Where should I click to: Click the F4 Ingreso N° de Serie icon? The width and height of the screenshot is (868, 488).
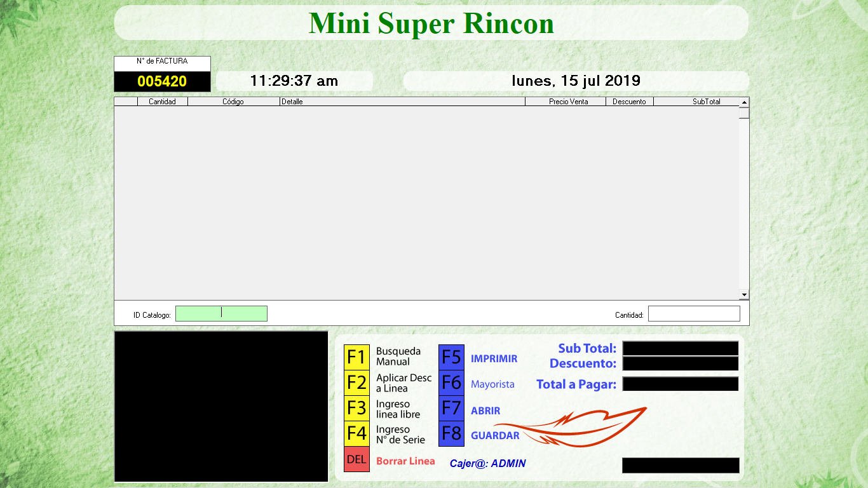[356, 434]
